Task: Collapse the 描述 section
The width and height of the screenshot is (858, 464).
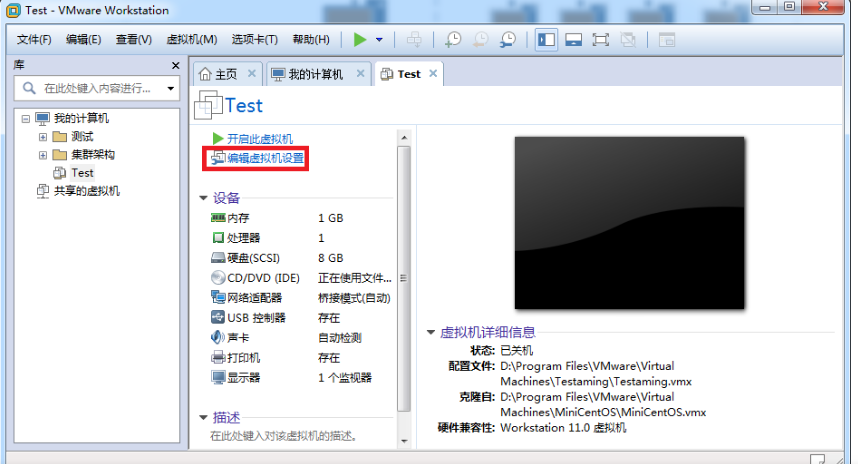Action: (203, 417)
